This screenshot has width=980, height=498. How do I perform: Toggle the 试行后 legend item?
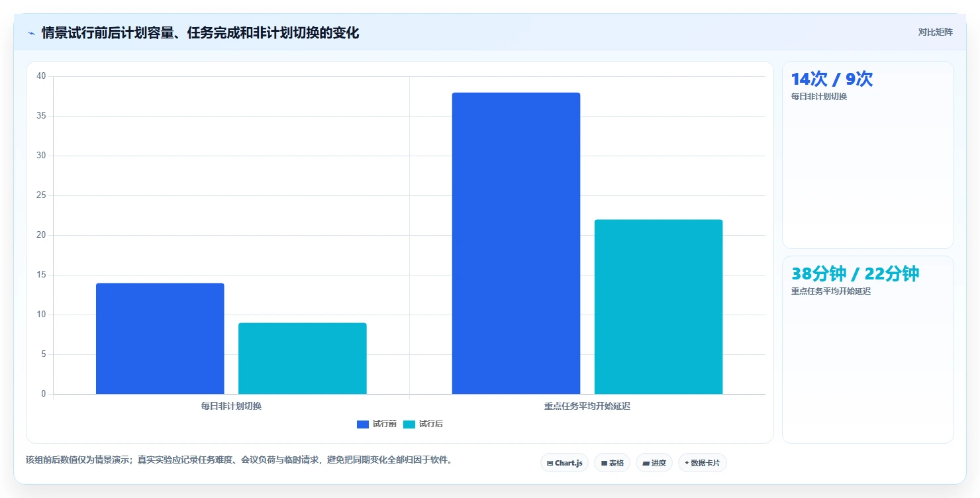coord(422,424)
